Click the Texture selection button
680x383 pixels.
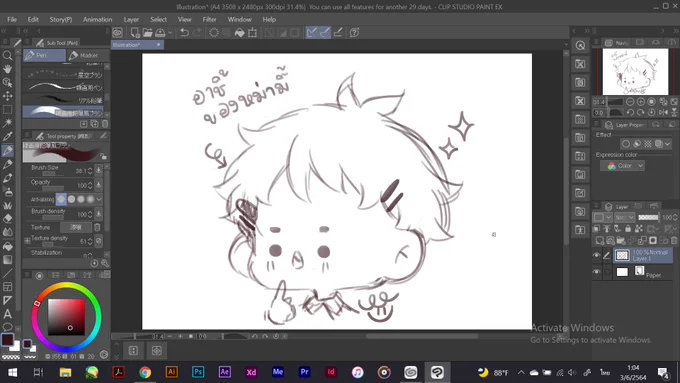click(75, 227)
